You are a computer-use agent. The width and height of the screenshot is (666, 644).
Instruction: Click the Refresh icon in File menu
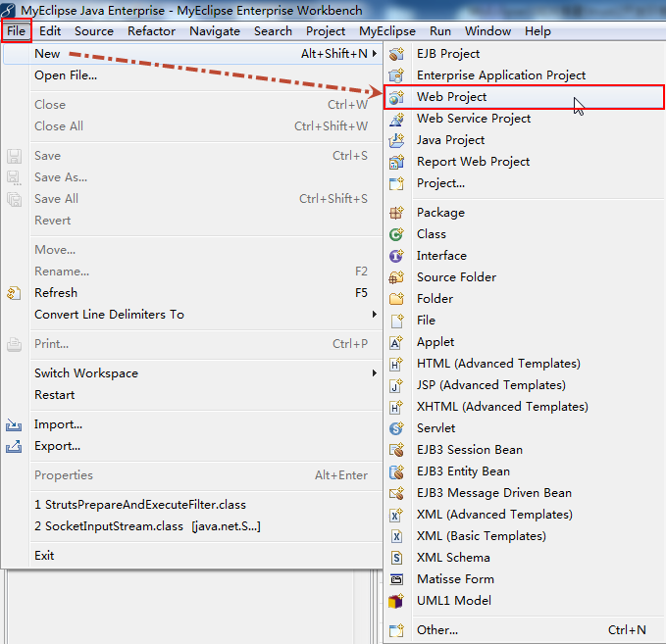[x=14, y=293]
